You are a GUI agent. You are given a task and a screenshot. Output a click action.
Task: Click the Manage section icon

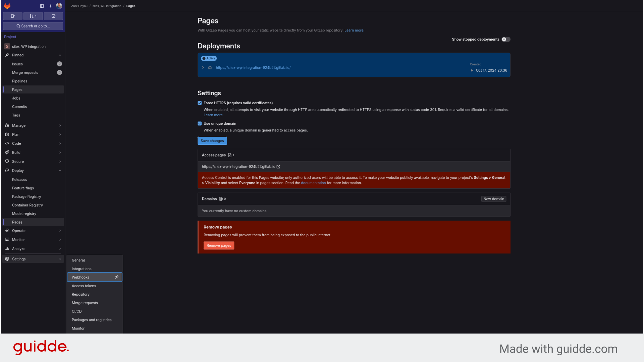[7, 125]
